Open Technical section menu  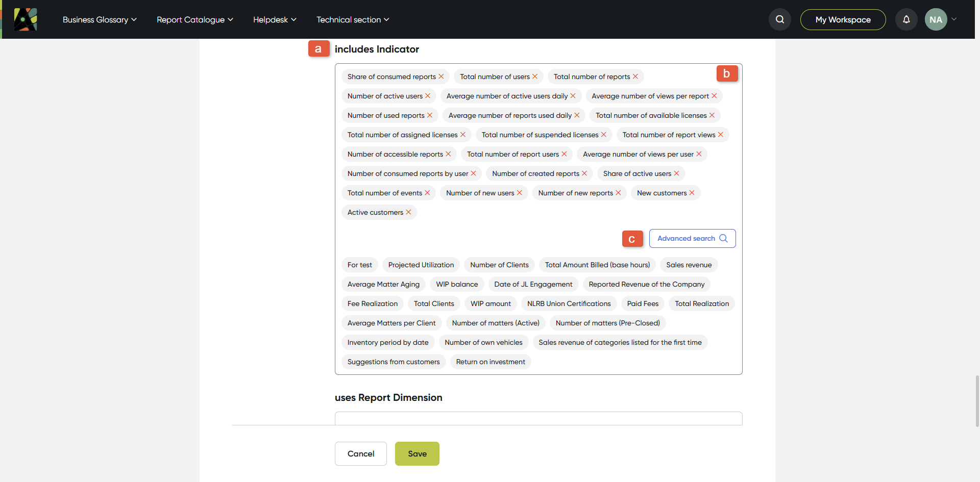[353, 19]
